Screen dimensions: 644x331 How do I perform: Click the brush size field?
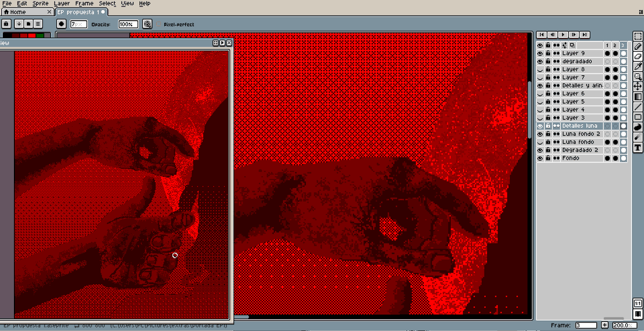pos(78,24)
